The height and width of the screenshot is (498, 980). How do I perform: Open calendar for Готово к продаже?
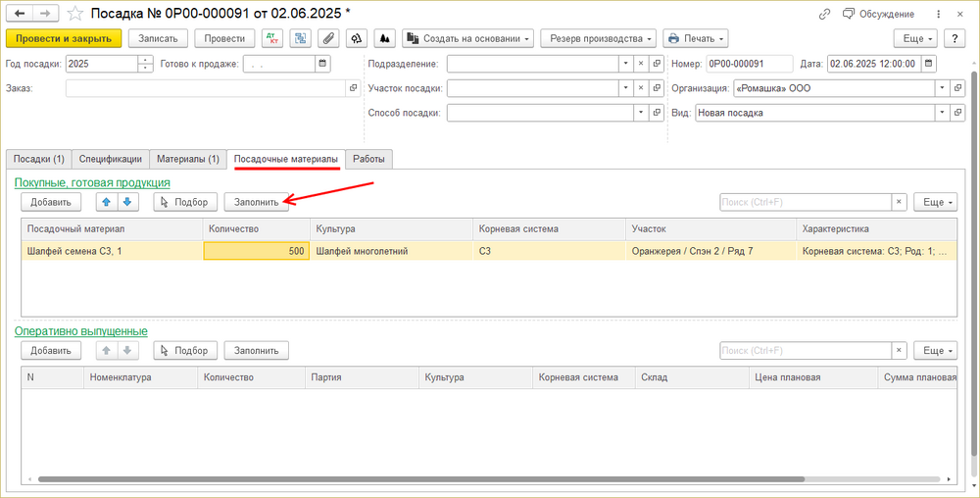(322, 63)
